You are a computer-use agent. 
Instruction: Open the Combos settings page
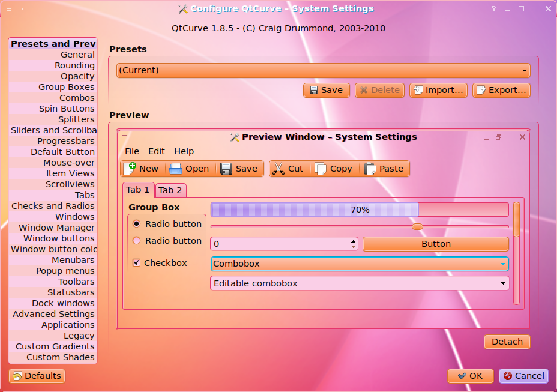pos(53,98)
